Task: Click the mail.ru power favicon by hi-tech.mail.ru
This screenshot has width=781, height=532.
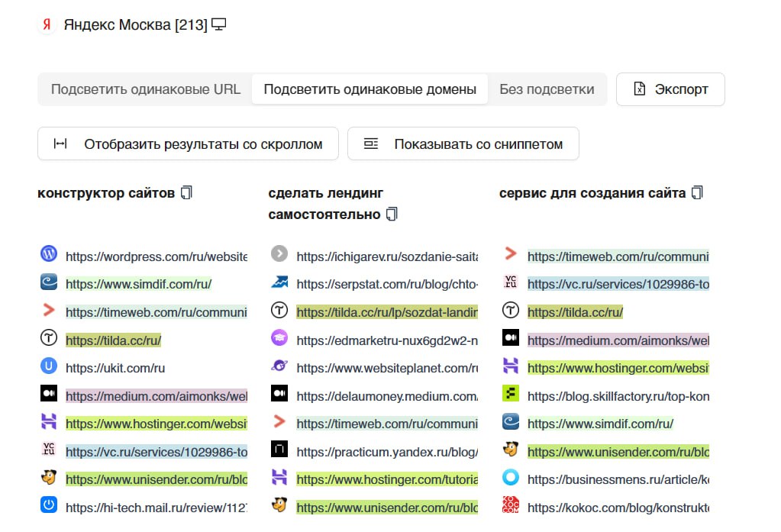Action: point(49,505)
